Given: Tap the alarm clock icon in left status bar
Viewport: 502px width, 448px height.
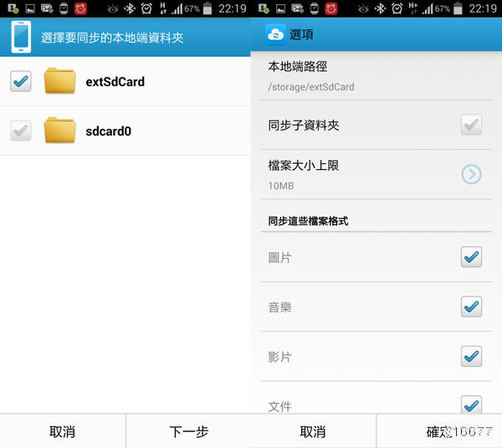Looking at the screenshot, I should point(146,8).
